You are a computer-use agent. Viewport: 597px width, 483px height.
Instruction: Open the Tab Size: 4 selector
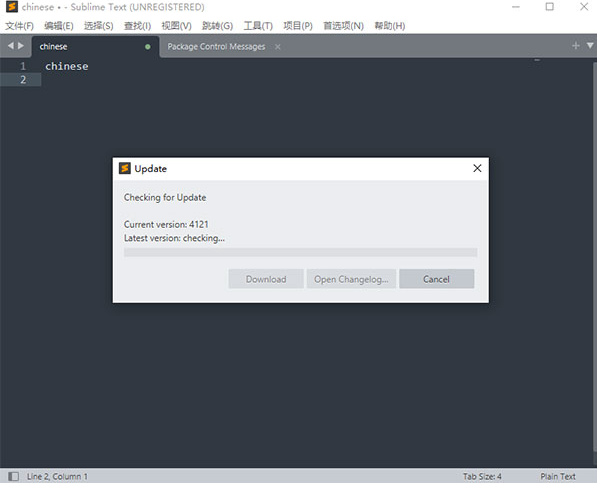482,476
